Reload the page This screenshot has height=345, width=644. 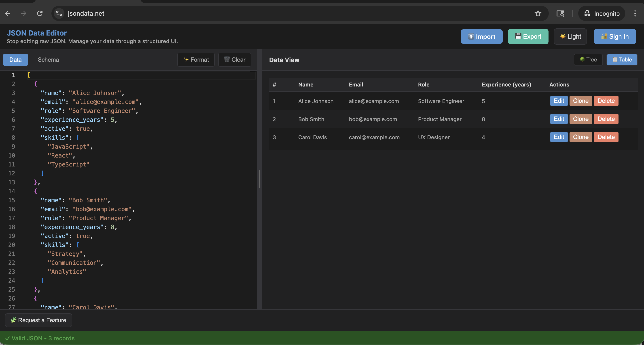click(x=40, y=13)
